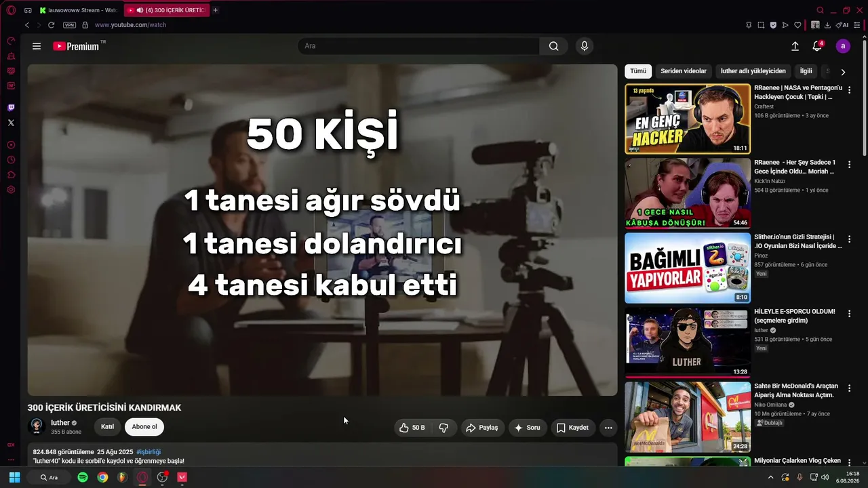Click the browser address bar URL
This screenshot has height=488, width=868.
point(130,25)
